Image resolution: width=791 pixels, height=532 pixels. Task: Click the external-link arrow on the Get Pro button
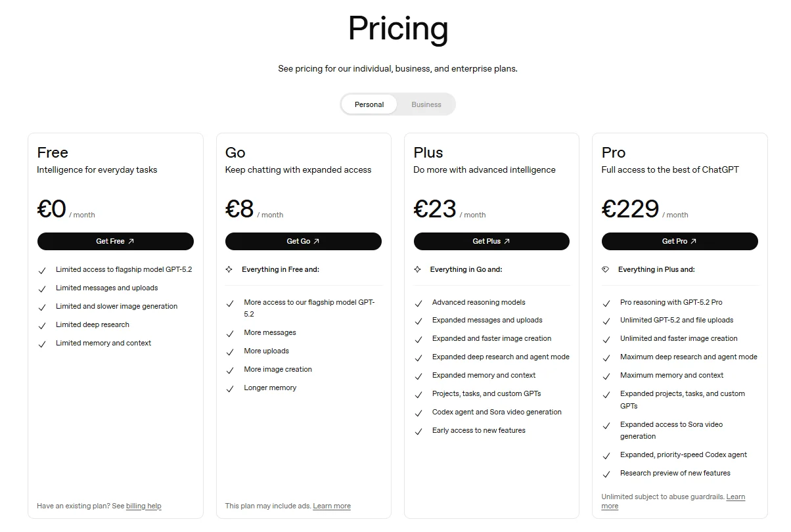pyautogui.click(x=692, y=241)
